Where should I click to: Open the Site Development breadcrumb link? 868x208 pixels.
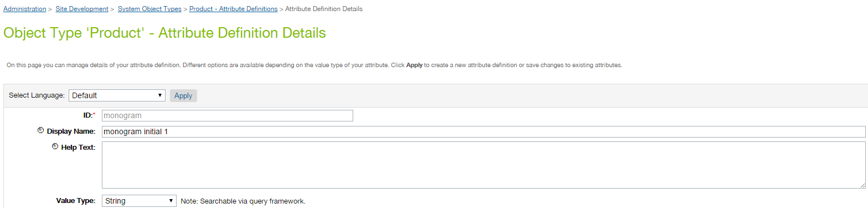[82, 9]
